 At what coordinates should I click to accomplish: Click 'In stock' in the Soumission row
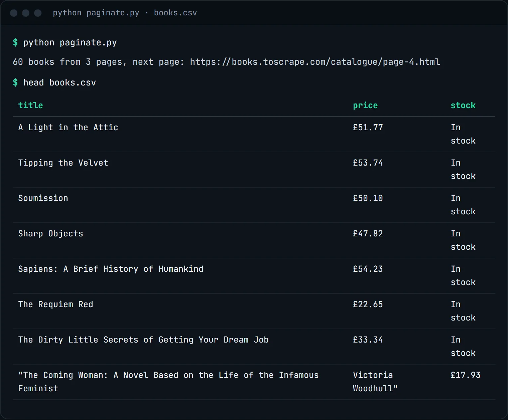[x=463, y=205]
